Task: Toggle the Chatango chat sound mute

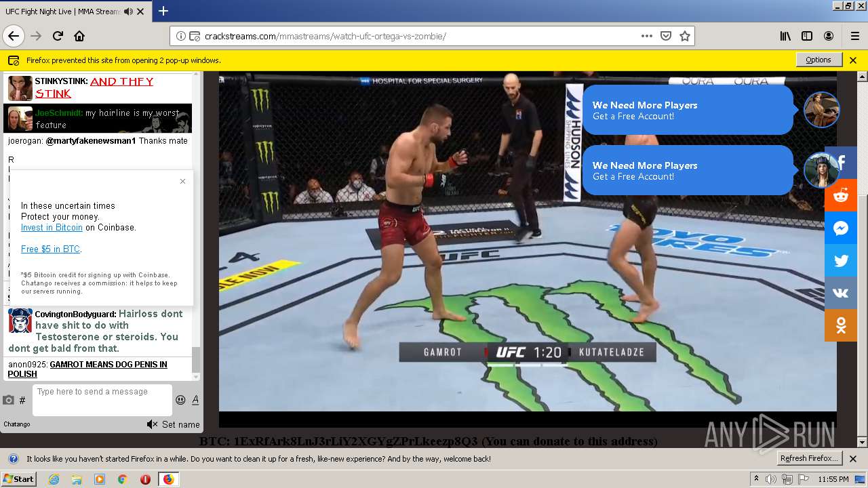Action: point(152,424)
